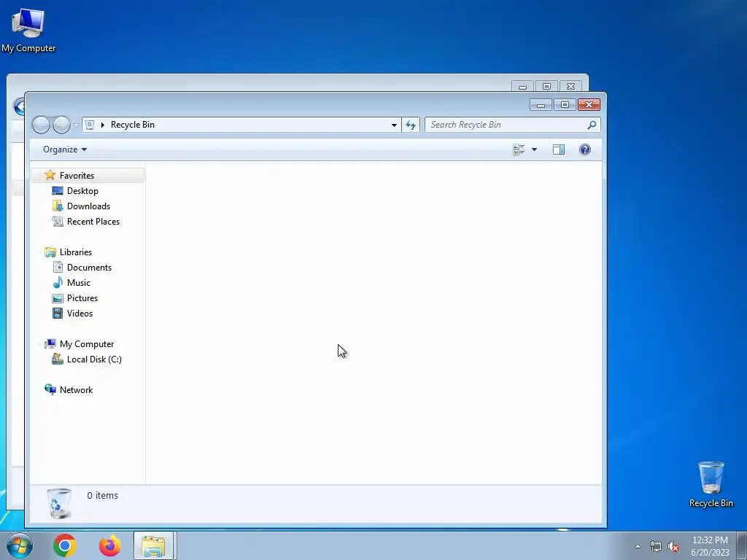Open the view options dropdown arrow
Screen dimensions: 747x560
pos(534,149)
